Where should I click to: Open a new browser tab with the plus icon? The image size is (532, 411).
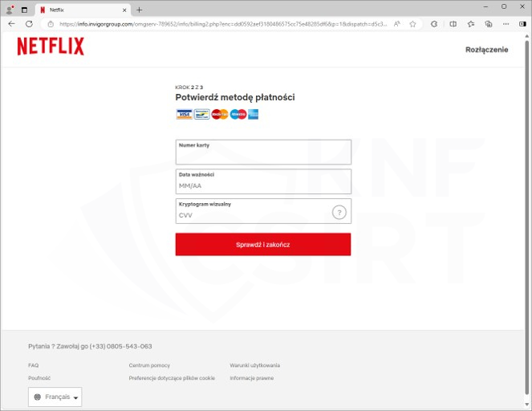(139, 10)
